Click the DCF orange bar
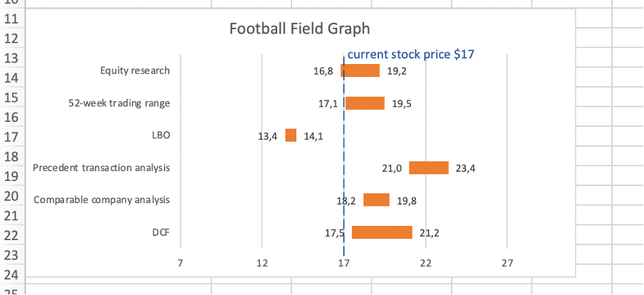This screenshot has width=644, height=295. [x=382, y=232]
